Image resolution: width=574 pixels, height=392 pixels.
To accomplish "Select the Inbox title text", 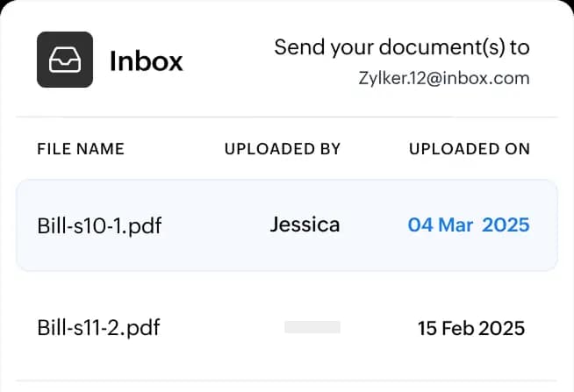I will pyautogui.click(x=146, y=61).
